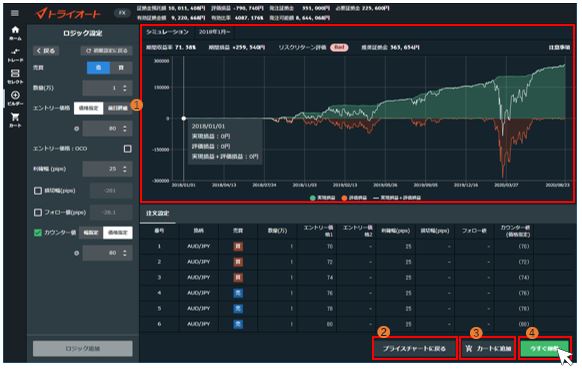
Task: Adjust the entry price 80 stepper arrows
Action: (125, 129)
